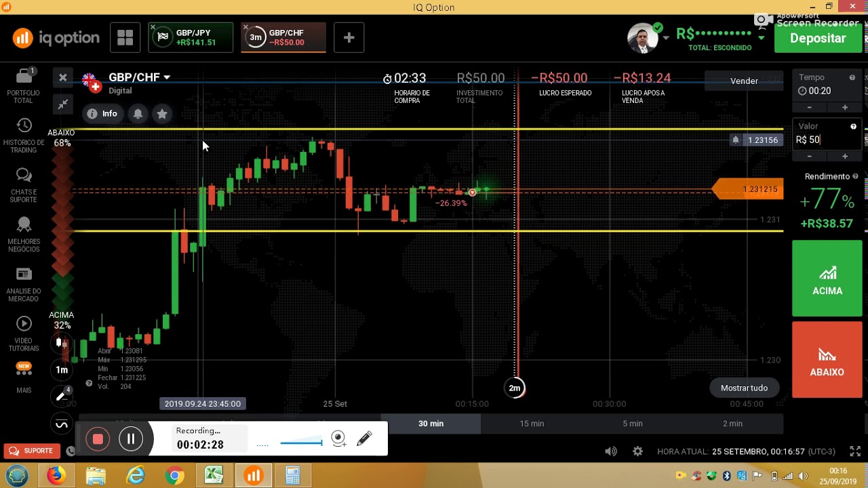Select the 2 min chart range
This screenshot has width=868, height=488.
[x=732, y=424]
